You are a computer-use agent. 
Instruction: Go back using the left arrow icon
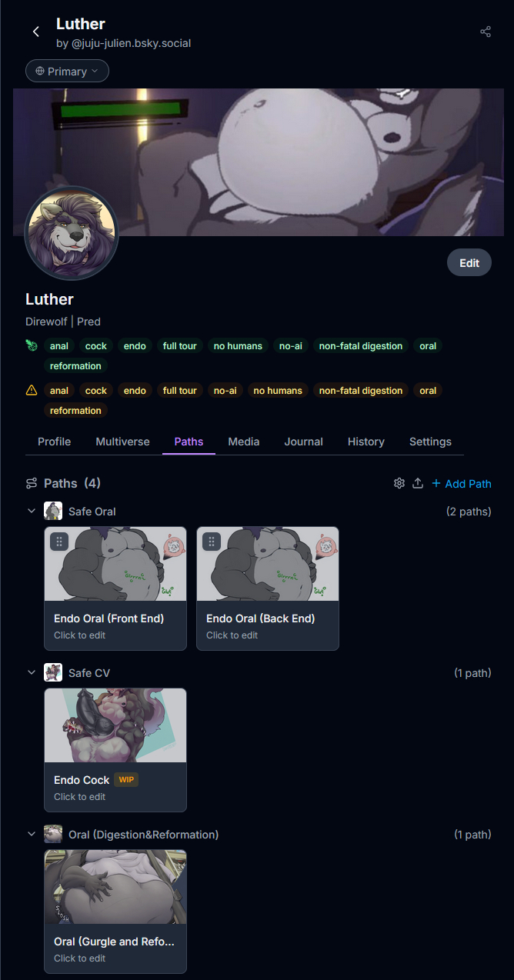coord(35,32)
